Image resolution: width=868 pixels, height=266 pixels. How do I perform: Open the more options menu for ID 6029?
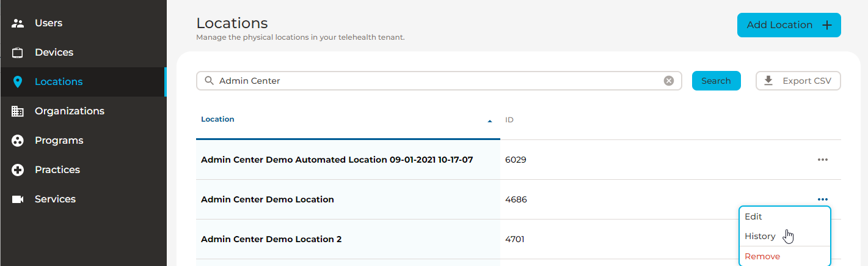coord(823,160)
